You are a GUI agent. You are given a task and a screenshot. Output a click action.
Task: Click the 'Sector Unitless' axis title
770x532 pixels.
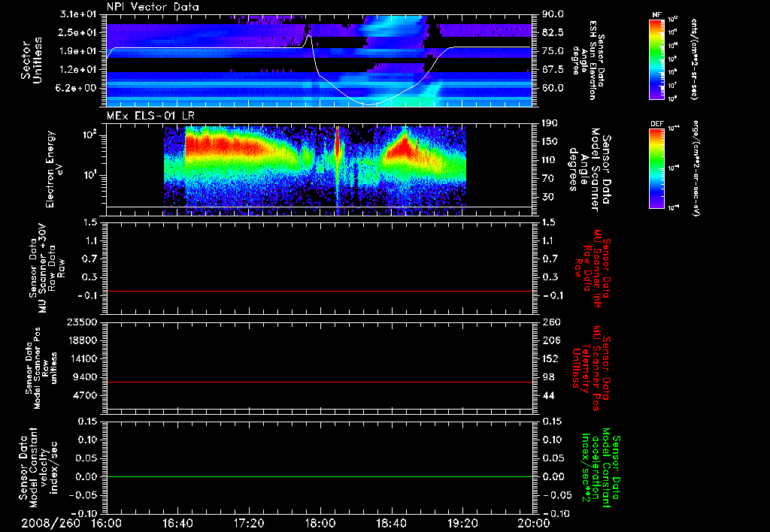click(x=32, y=60)
